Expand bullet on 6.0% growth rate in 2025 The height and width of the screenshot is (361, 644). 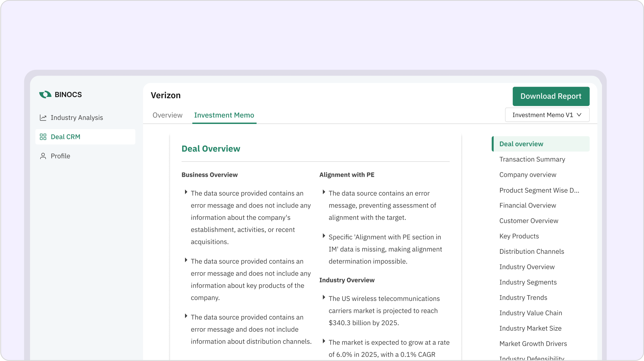324,341
